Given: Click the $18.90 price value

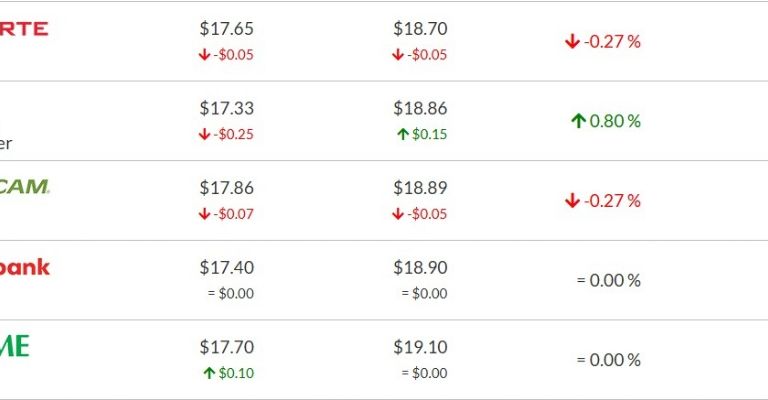Looking at the screenshot, I should [x=420, y=267].
